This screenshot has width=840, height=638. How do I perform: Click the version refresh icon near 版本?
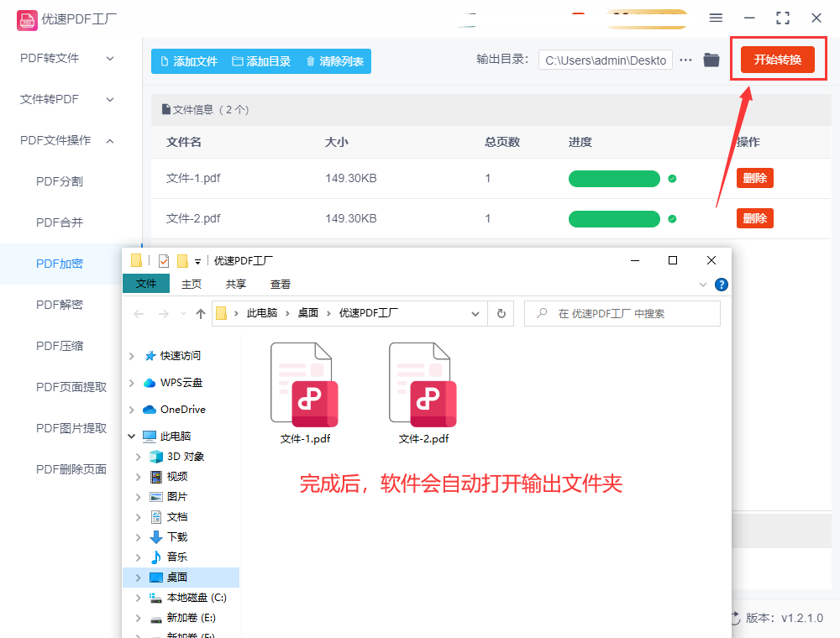coord(736,618)
